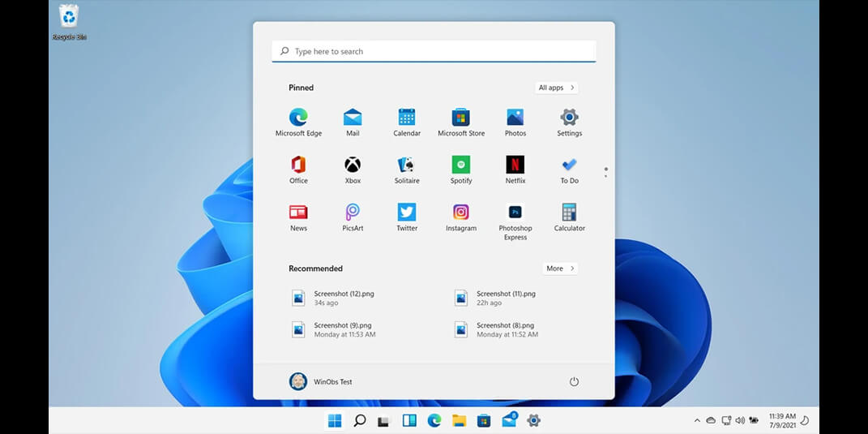Open the Spotify app
Viewport: 868px width, 434px height.
[461, 170]
